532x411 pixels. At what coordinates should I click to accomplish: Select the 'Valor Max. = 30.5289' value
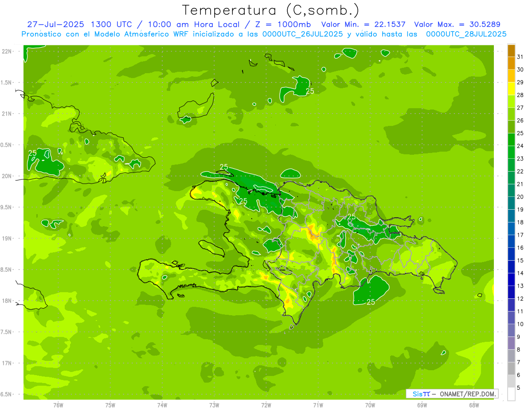tap(457, 24)
